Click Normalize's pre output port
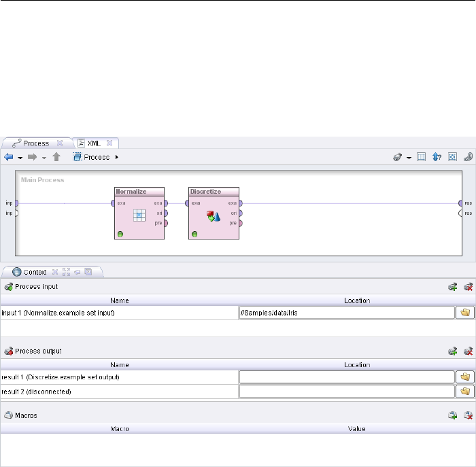 (166, 223)
